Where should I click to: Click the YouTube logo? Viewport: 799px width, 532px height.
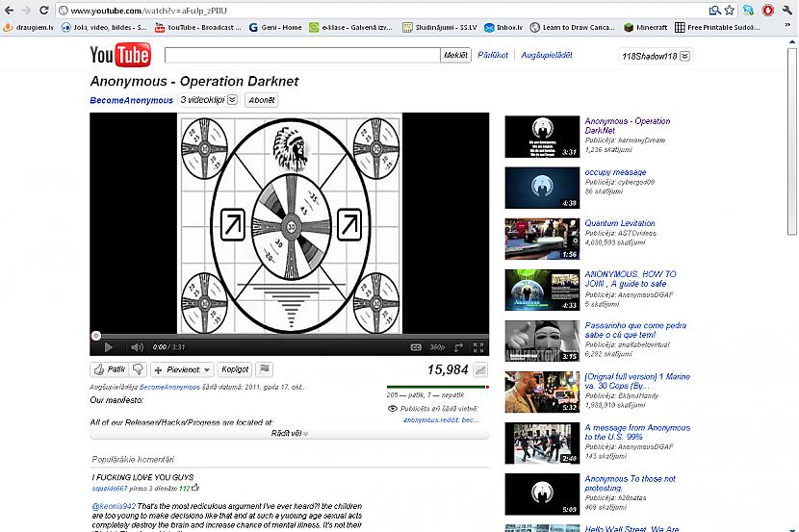point(120,55)
